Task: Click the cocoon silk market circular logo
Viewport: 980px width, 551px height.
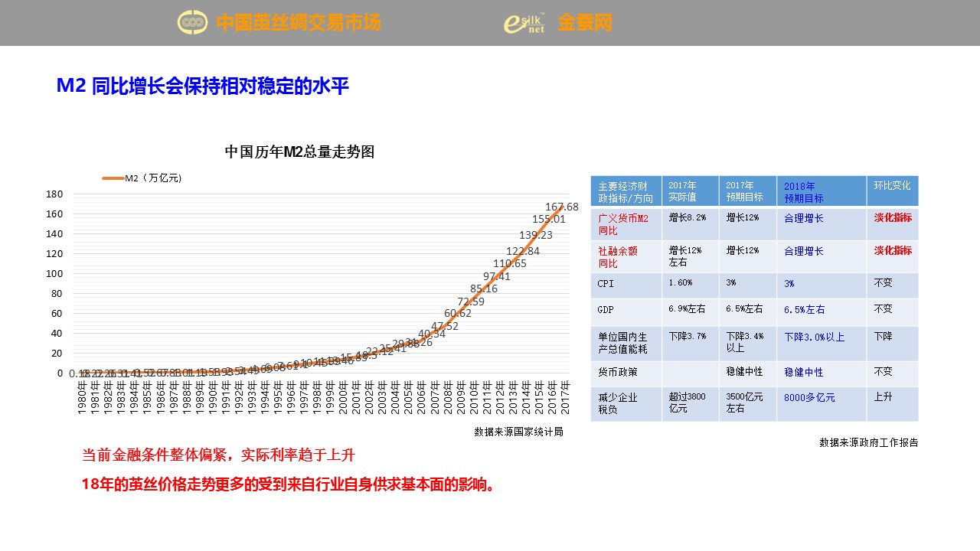Action: (192, 22)
